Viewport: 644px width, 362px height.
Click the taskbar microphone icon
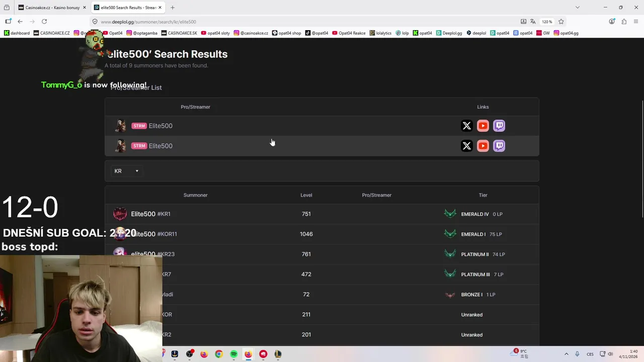(x=577, y=354)
